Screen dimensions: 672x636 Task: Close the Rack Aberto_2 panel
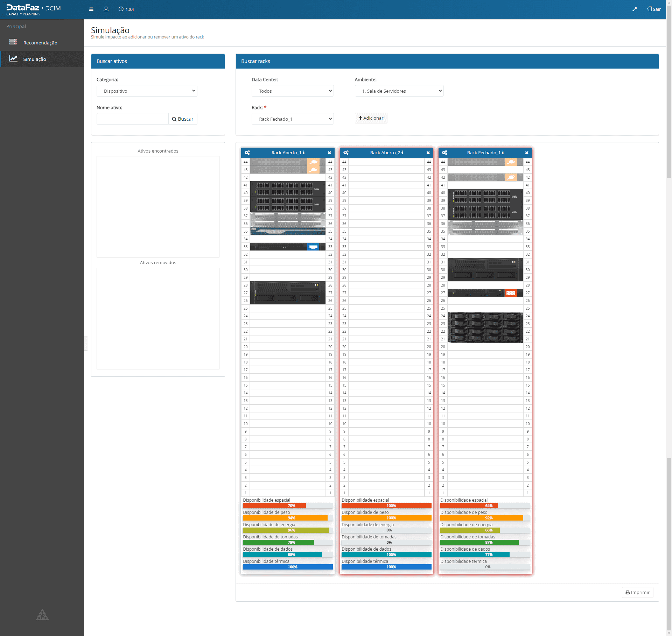tap(428, 153)
